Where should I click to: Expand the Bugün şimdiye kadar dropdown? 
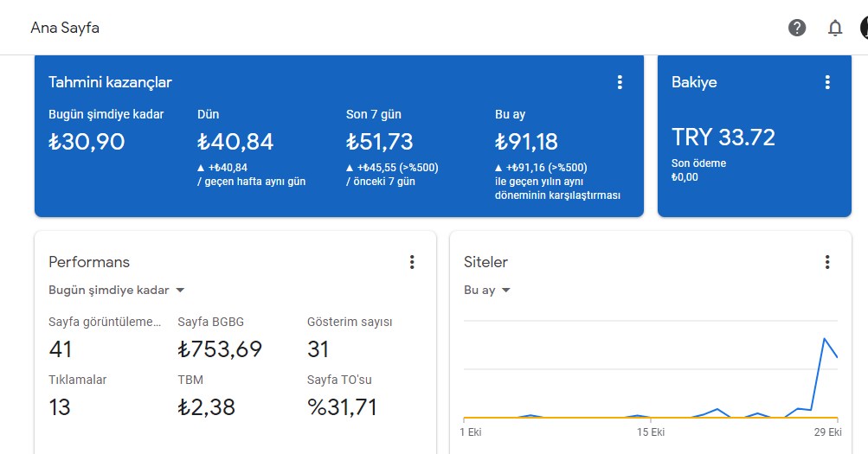117,291
